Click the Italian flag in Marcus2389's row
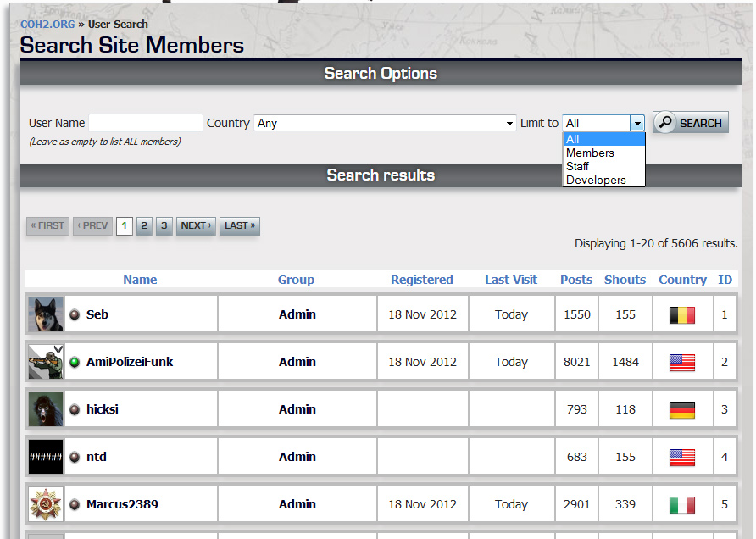This screenshot has width=756, height=539. pyautogui.click(x=681, y=504)
